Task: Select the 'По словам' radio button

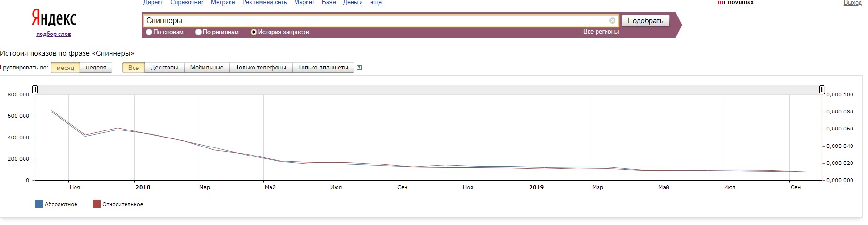Action: pos(149,32)
